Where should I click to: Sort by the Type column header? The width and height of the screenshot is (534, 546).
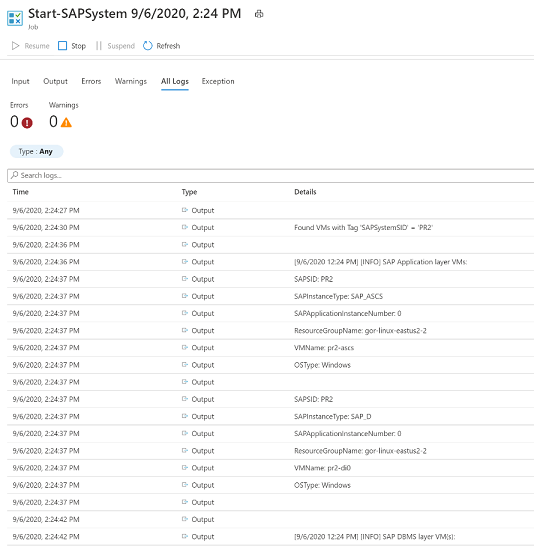pos(189,192)
